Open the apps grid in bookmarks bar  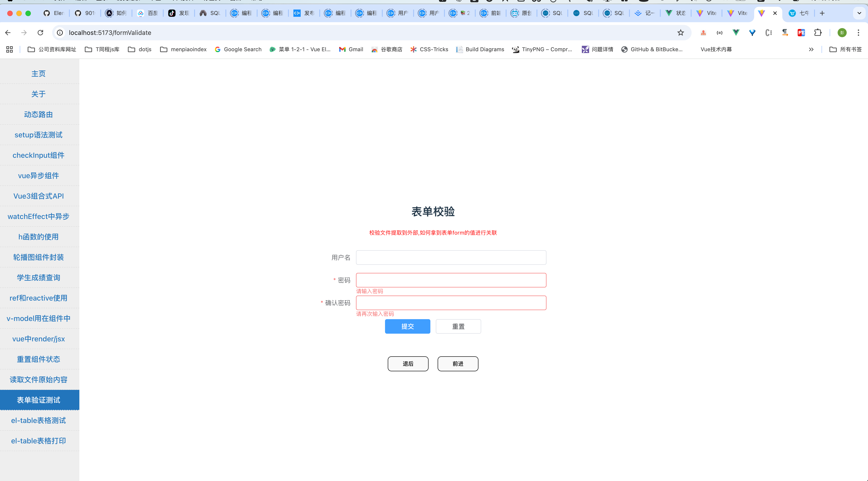pyautogui.click(x=10, y=49)
